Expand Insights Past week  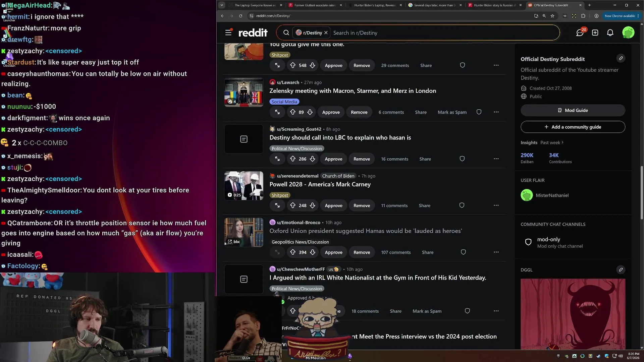point(552,142)
